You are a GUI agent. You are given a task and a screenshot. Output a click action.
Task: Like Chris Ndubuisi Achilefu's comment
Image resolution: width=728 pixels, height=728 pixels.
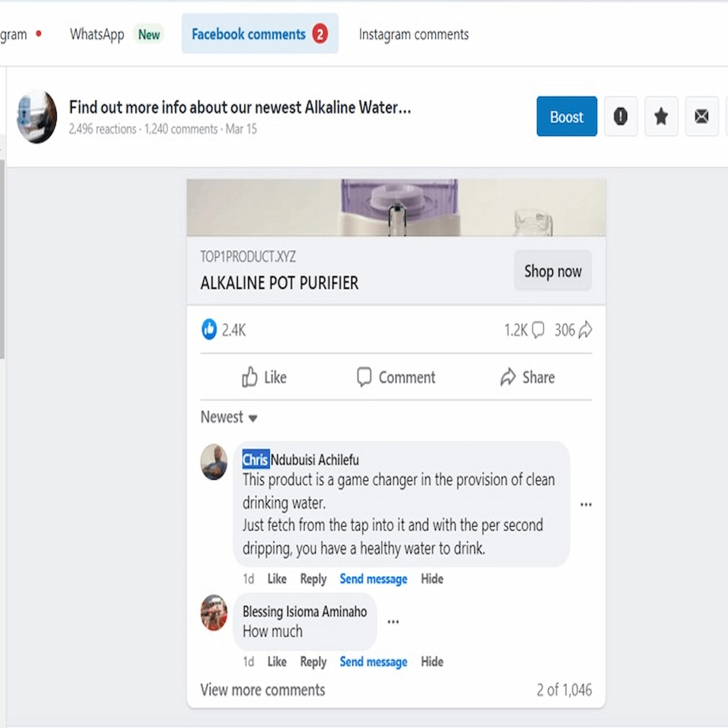(277, 579)
